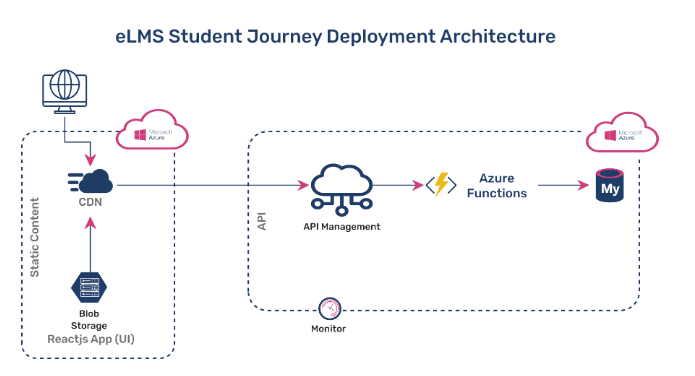This screenshot has height=376, width=695.
Task: Click the arrowhead pointing into API Management
Action: (x=304, y=185)
